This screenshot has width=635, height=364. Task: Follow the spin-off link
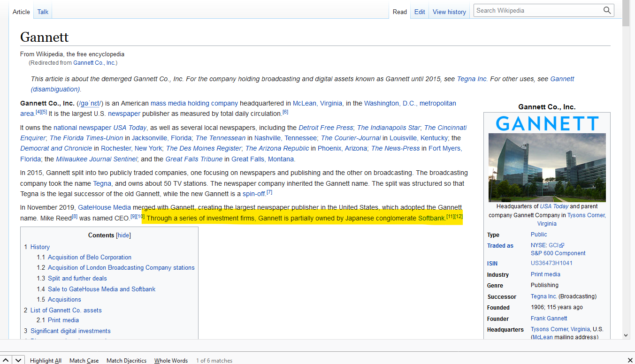click(254, 194)
